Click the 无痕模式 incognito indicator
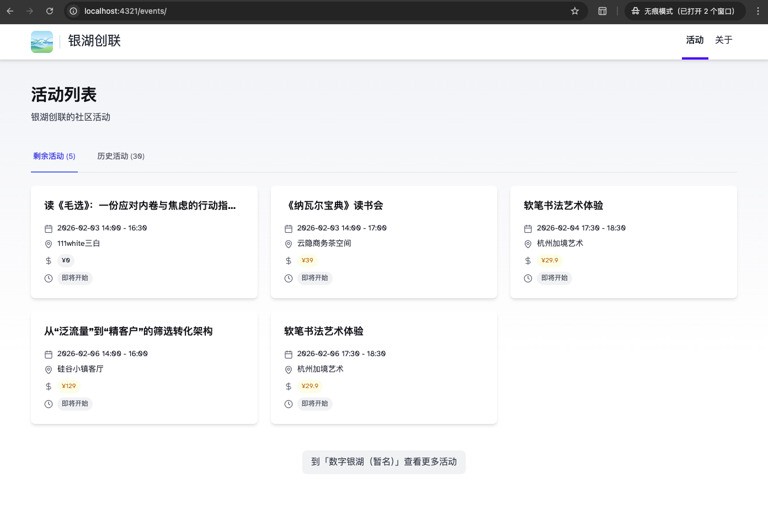 684,11
